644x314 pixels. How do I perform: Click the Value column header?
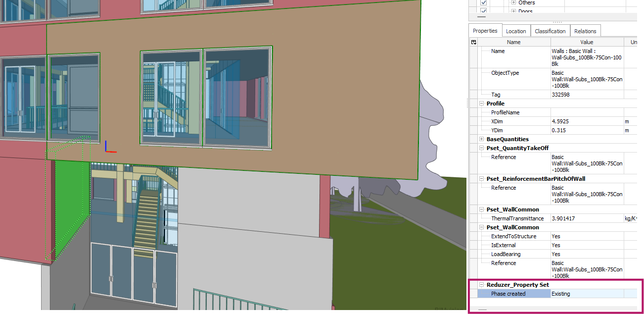[x=587, y=43]
